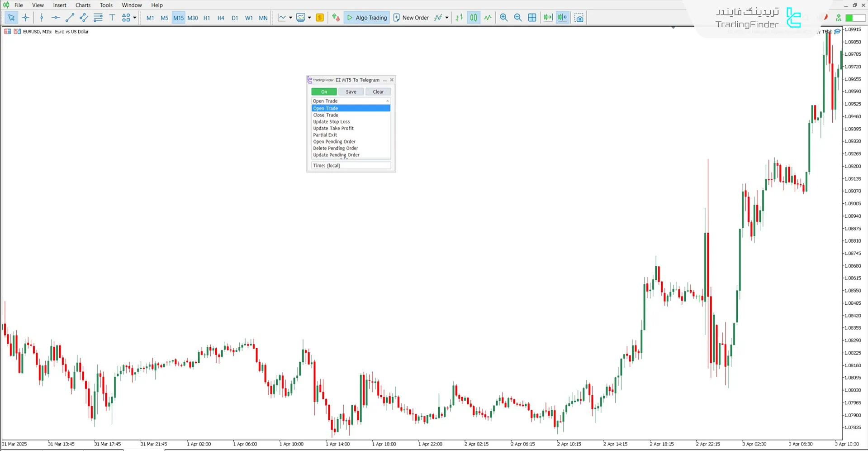Pick the trendline drawing tool
This screenshot has width=868, height=451.
[x=70, y=18]
